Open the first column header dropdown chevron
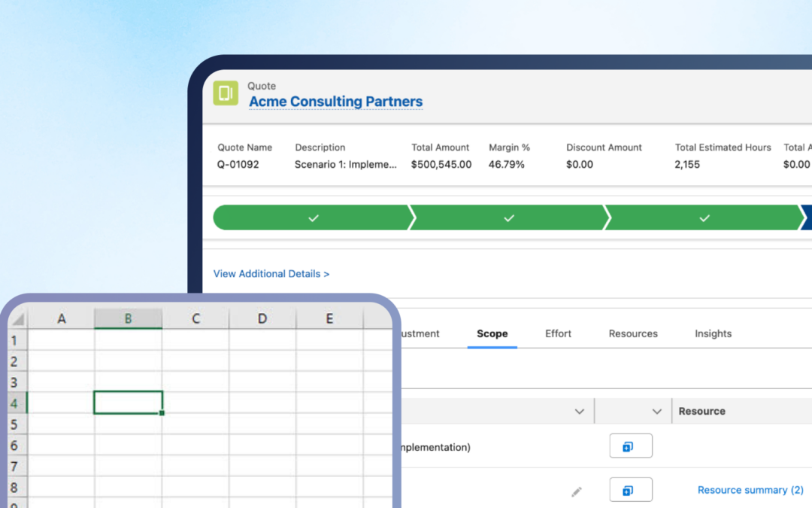The image size is (812, 508). tap(579, 411)
